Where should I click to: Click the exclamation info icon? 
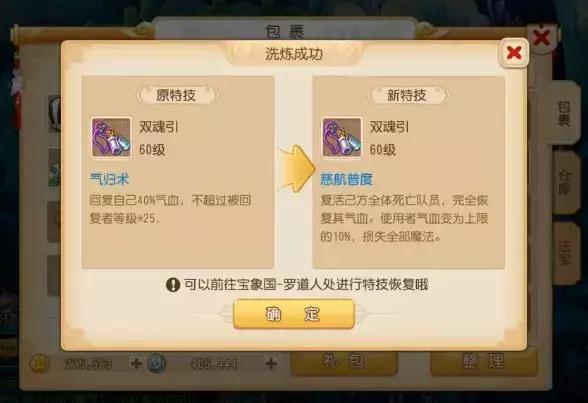point(173,285)
